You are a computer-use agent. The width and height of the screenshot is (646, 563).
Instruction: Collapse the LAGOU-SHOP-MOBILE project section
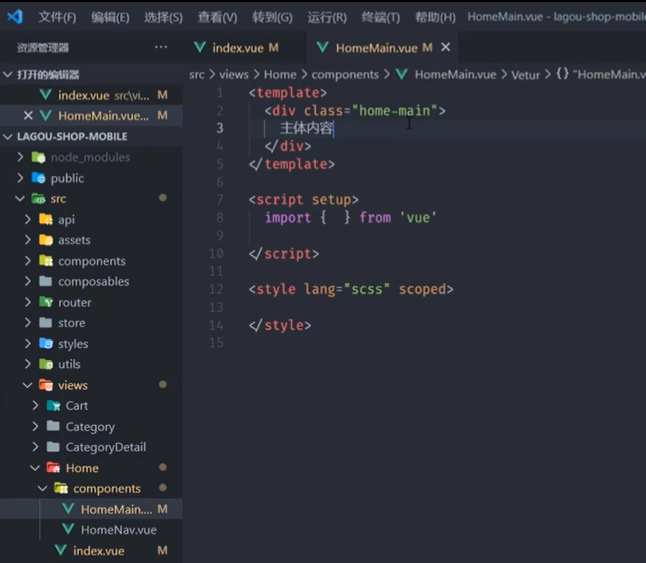point(7,136)
